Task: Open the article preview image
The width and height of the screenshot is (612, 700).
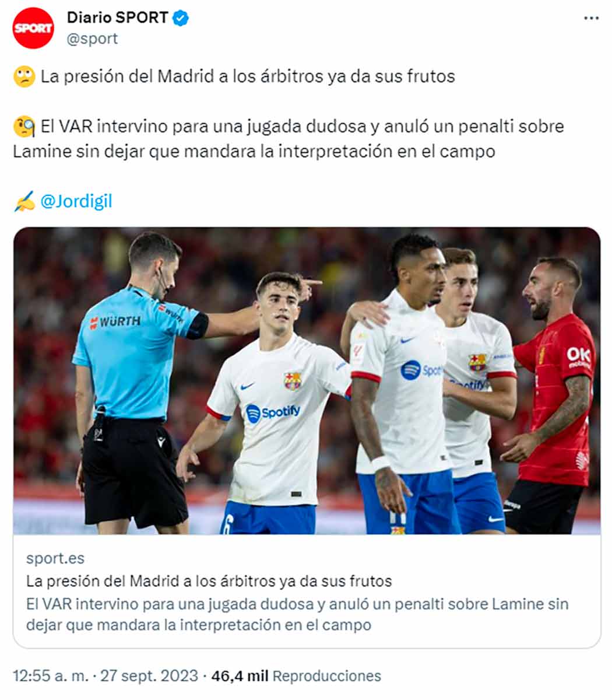Action: pos(307,381)
